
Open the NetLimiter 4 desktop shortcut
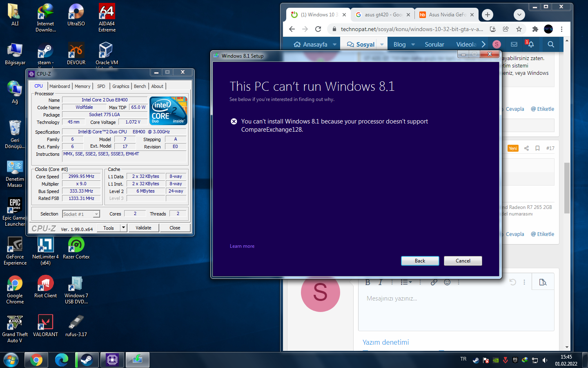pos(45,251)
